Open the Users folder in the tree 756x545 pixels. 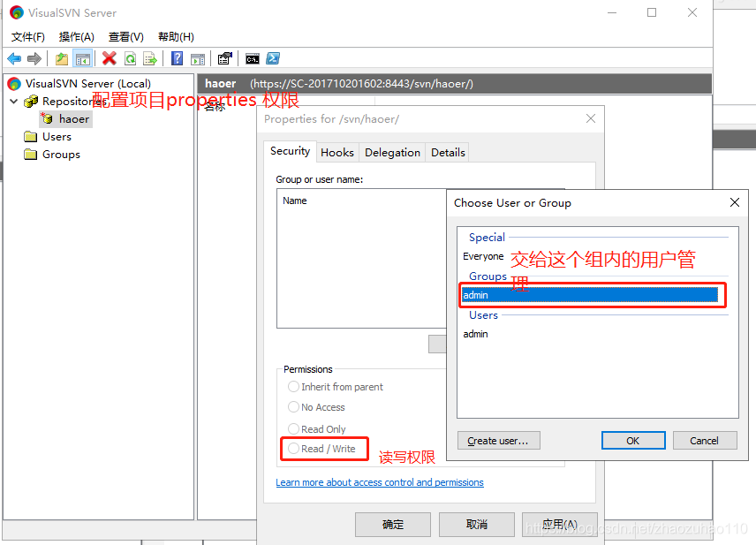click(57, 137)
